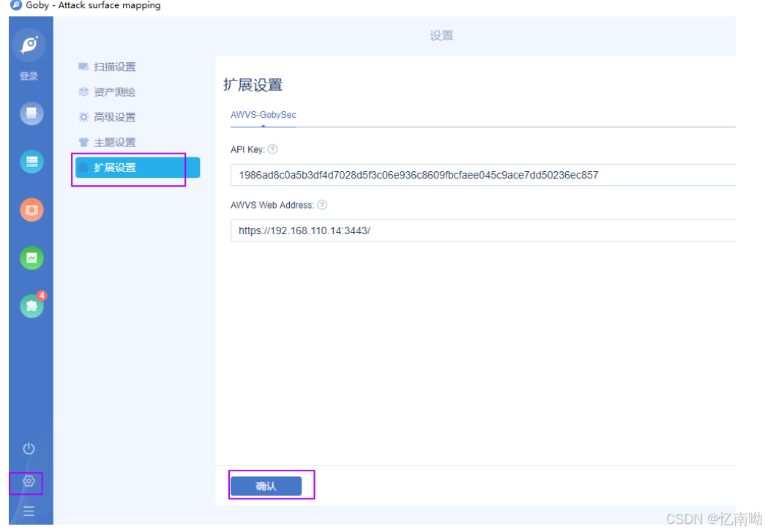This screenshot has height=532, width=765.
Task: Click the Goby icon in title bar
Action: pos(15,5)
